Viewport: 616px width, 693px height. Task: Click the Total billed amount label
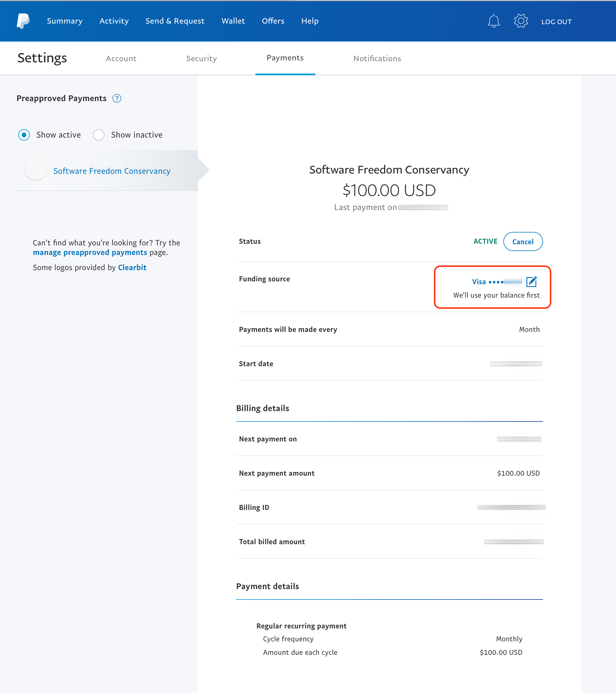pos(272,542)
